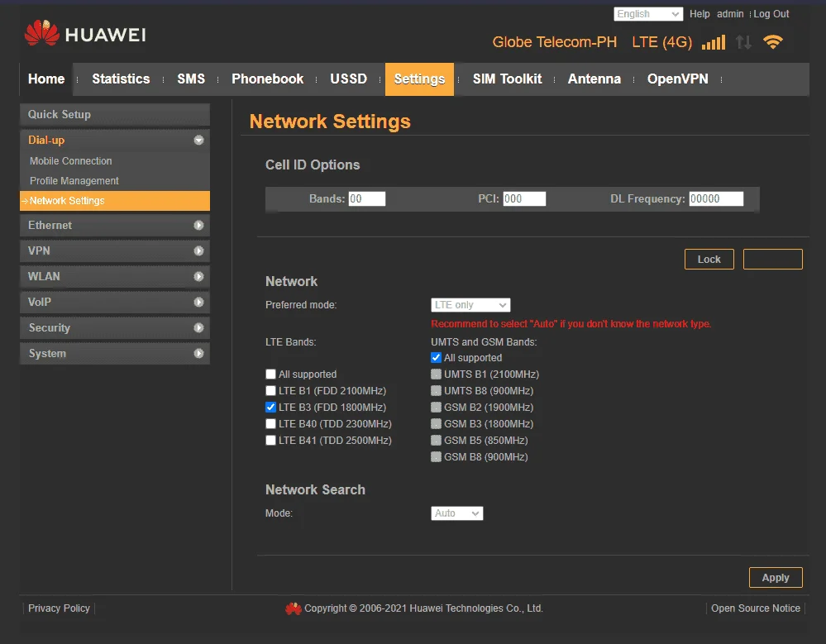Expand the VPN sidebar section

115,251
